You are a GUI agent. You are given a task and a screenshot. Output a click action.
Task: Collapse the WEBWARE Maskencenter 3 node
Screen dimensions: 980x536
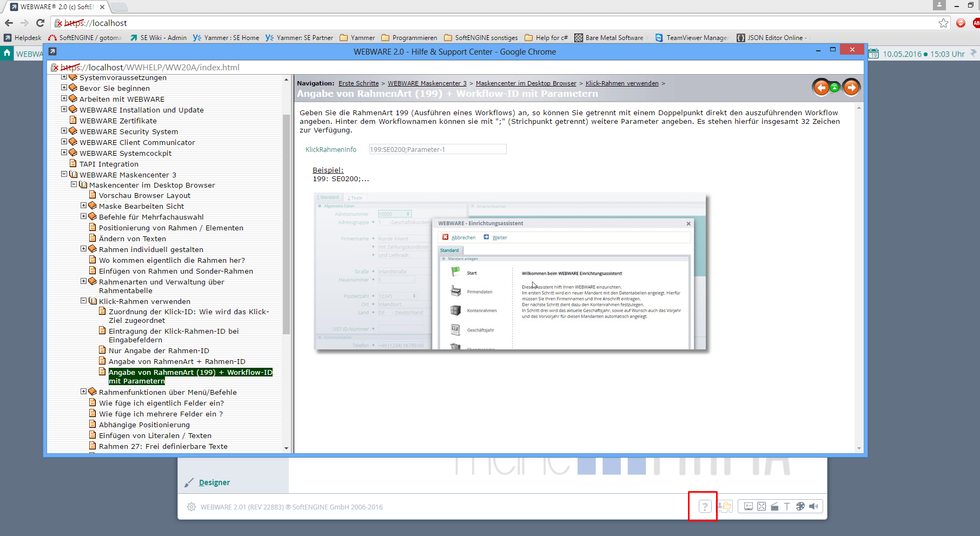click(64, 174)
